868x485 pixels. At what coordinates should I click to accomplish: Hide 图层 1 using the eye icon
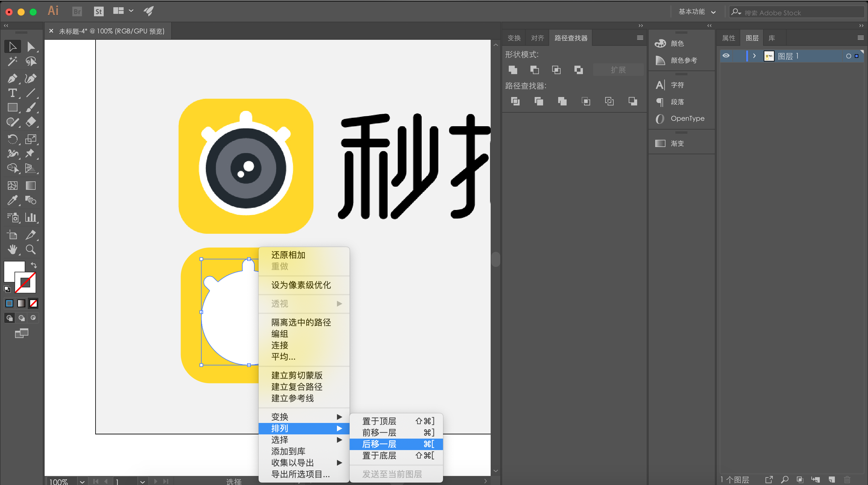[x=726, y=56]
